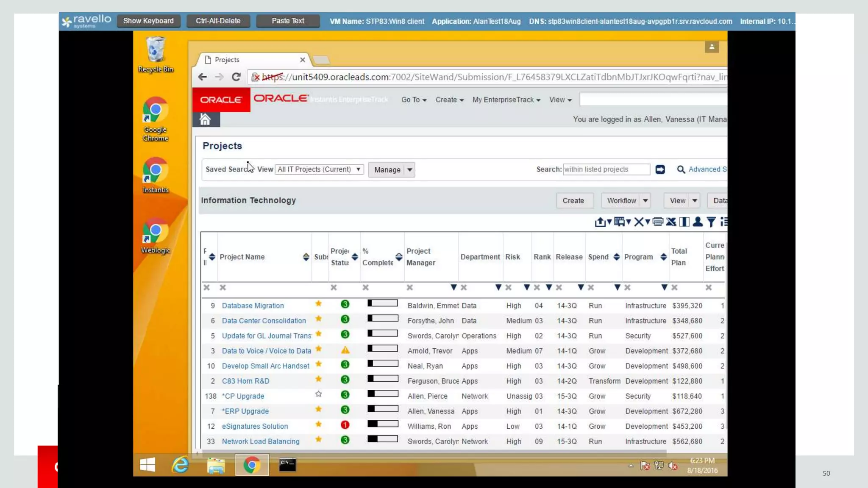Click the warning status icon for Data to Voice
Image resolution: width=868 pixels, height=488 pixels.
click(345, 350)
